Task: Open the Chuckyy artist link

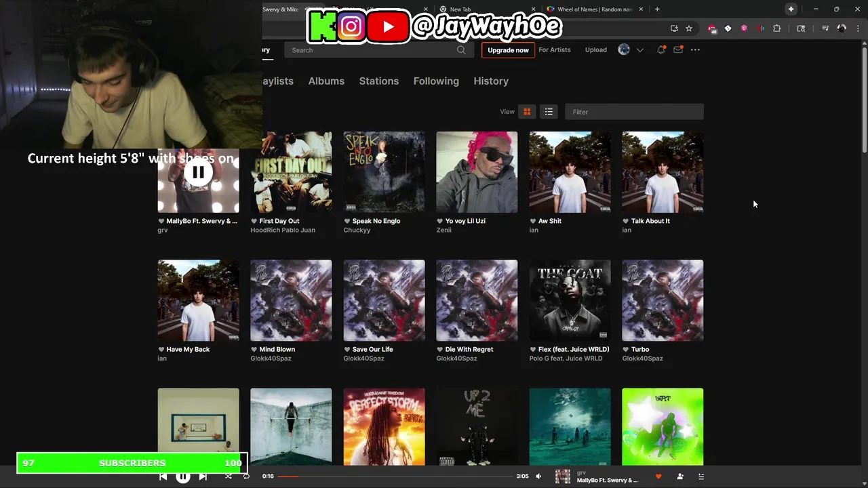Action: pyautogui.click(x=357, y=230)
